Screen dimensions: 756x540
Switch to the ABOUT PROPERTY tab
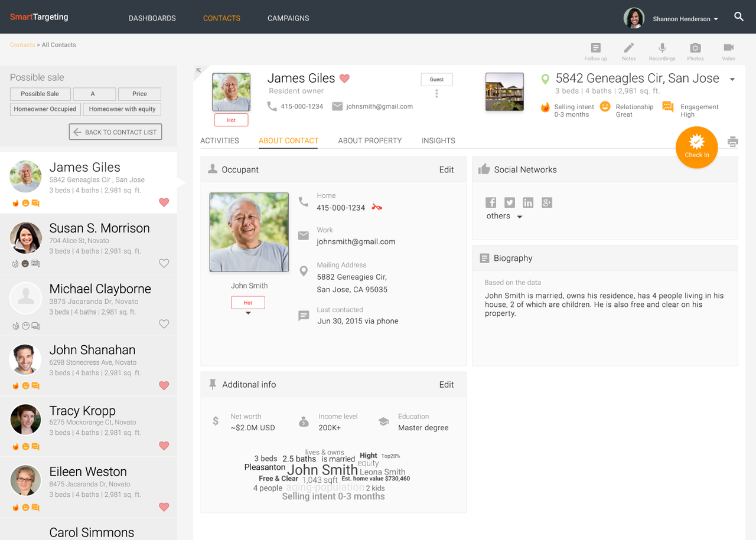coord(370,140)
